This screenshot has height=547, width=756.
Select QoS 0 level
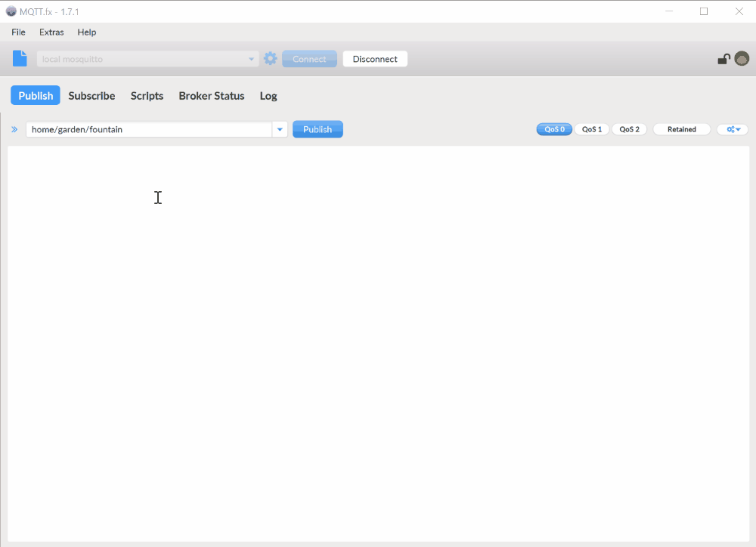[x=554, y=129]
